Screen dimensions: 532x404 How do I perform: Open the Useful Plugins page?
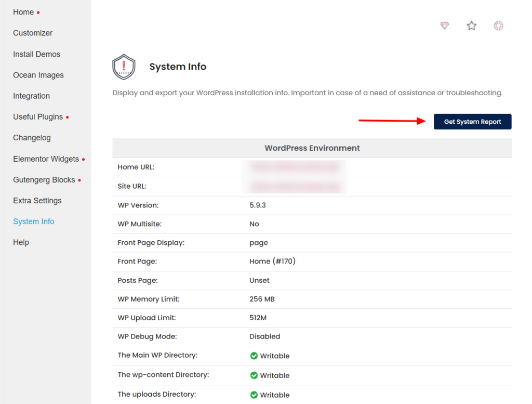click(38, 117)
